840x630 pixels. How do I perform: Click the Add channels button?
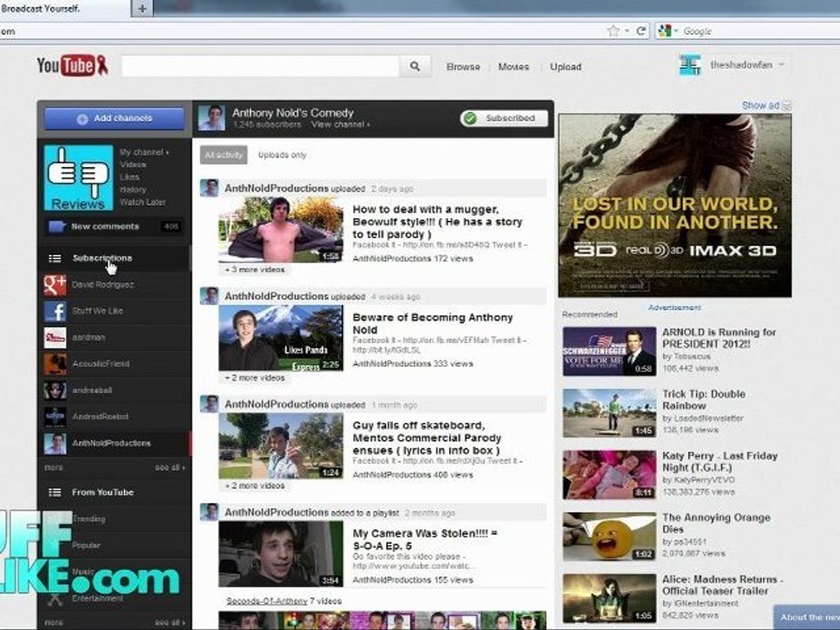click(x=114, y=118)
